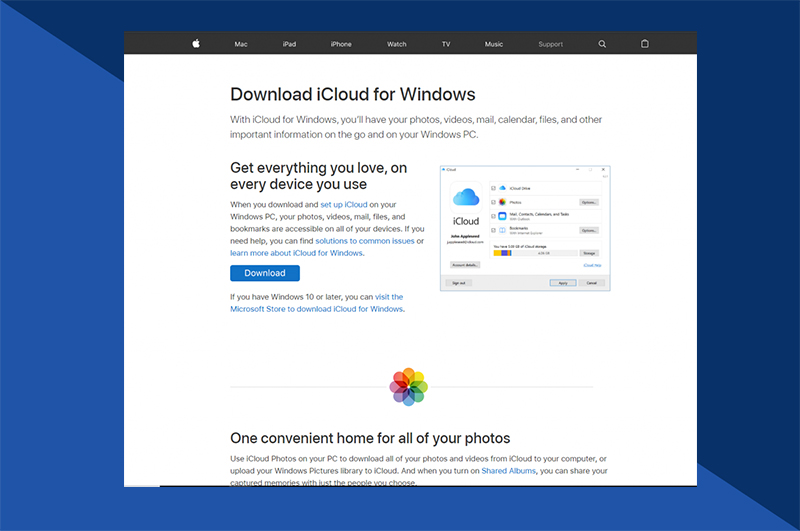This screenshot has height=531, width=800.
Task: Click the Photos row icon in iCloud preview
Action: [503, 202]
